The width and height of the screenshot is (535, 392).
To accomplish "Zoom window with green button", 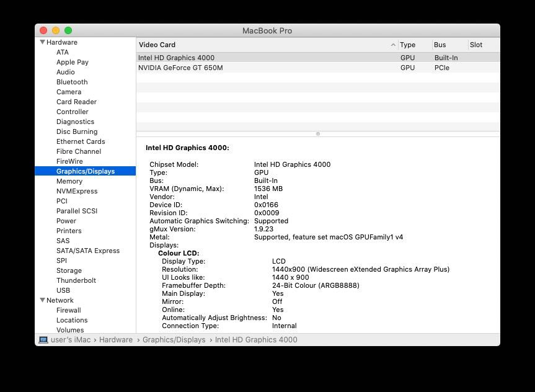I will point(68,30).
